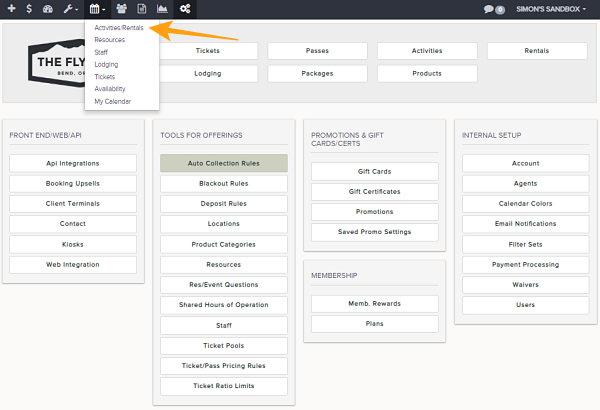Click the settings gears icon
The image size is (600, 410).
[x=186, y=9]
